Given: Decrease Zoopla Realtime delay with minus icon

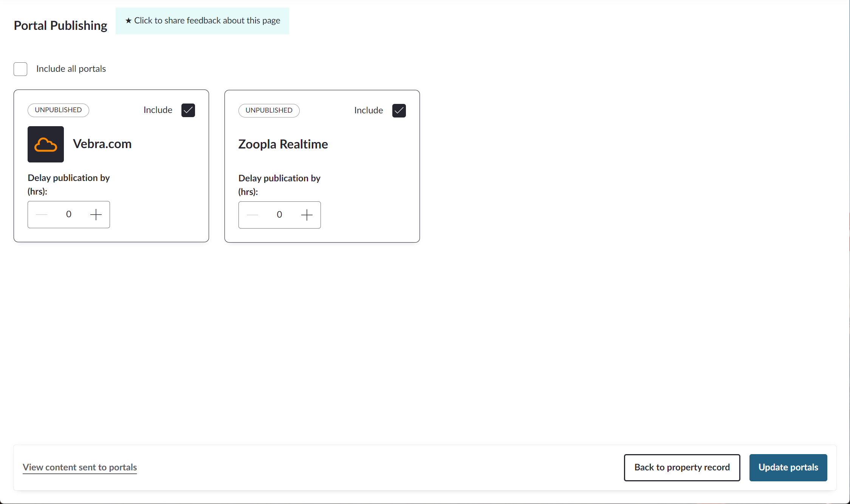Looking at the screenshot, I should [x=252, y=215].
